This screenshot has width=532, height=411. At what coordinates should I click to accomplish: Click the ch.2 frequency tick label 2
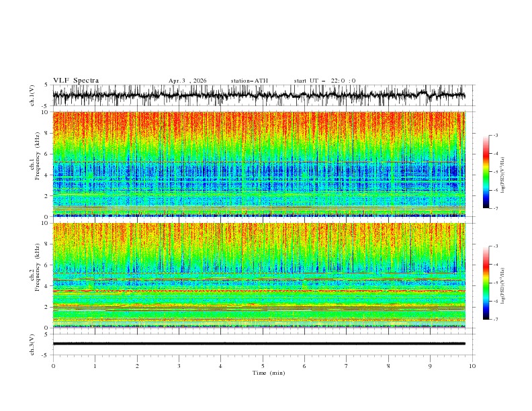pos(46,307)
